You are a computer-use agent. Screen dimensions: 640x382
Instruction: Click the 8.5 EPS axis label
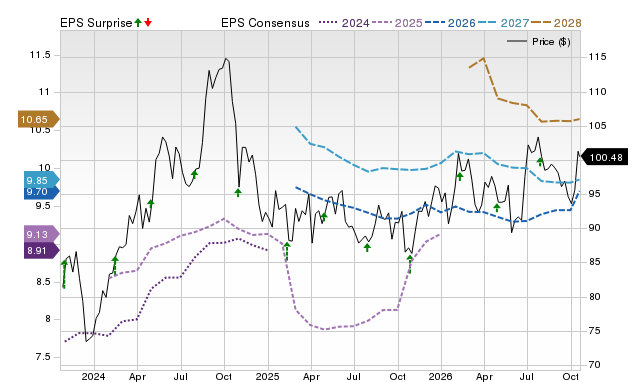coord(43,282)
